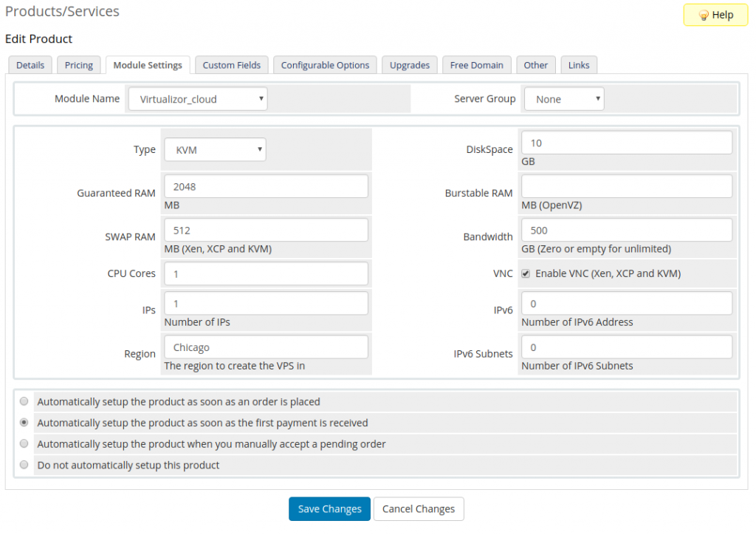Select setup on manually accepted order
Screen dimensions: 756x535
click(24, 443)
